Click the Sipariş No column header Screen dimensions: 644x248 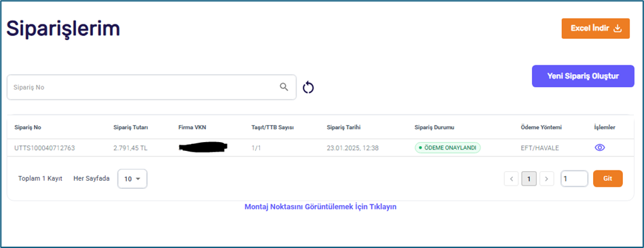28,128
